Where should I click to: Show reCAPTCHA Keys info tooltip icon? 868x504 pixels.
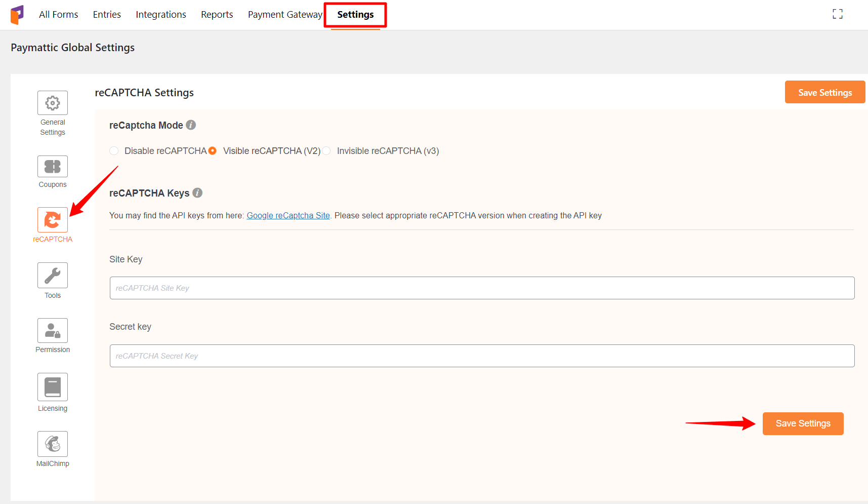click(x=197, y=192)
